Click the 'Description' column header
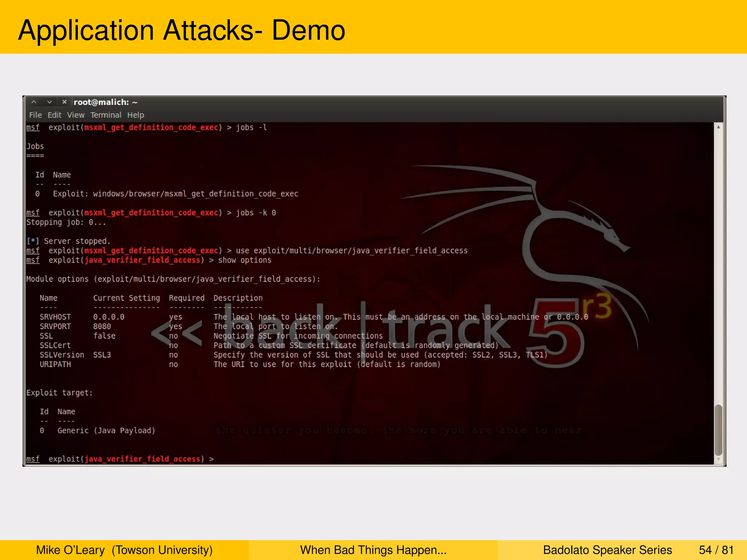Viewport: 747px width, 560px height. (x=238, y=298)
